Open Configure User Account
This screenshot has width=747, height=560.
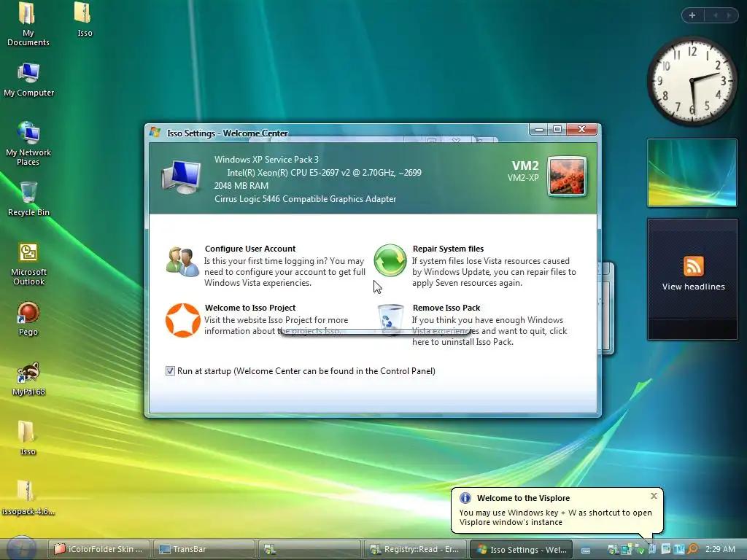click(250, 249)
